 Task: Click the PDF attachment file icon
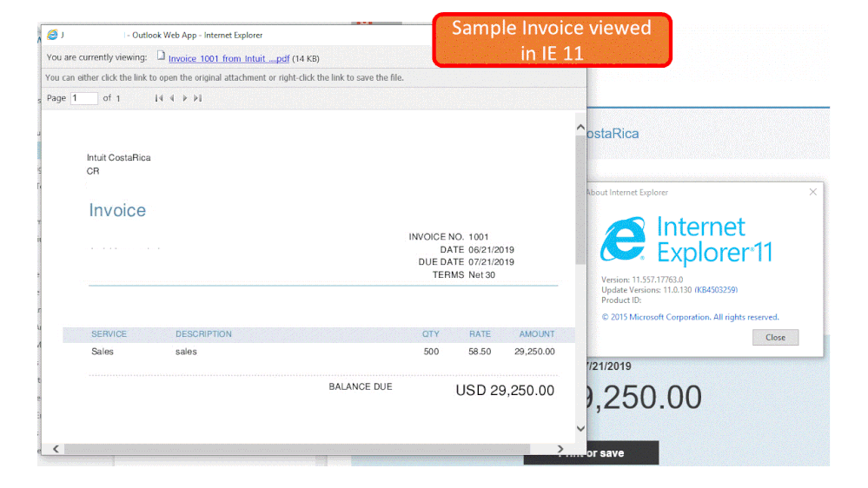click(x=161, y=56)
